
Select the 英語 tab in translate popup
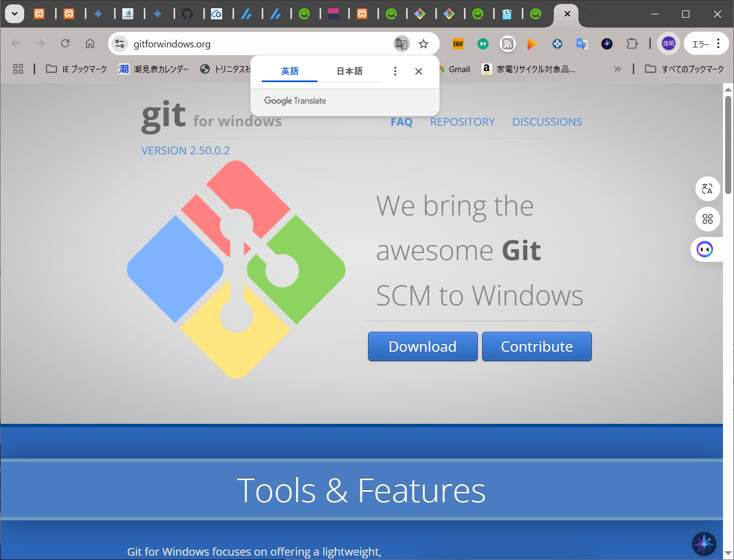click(290, 71)
